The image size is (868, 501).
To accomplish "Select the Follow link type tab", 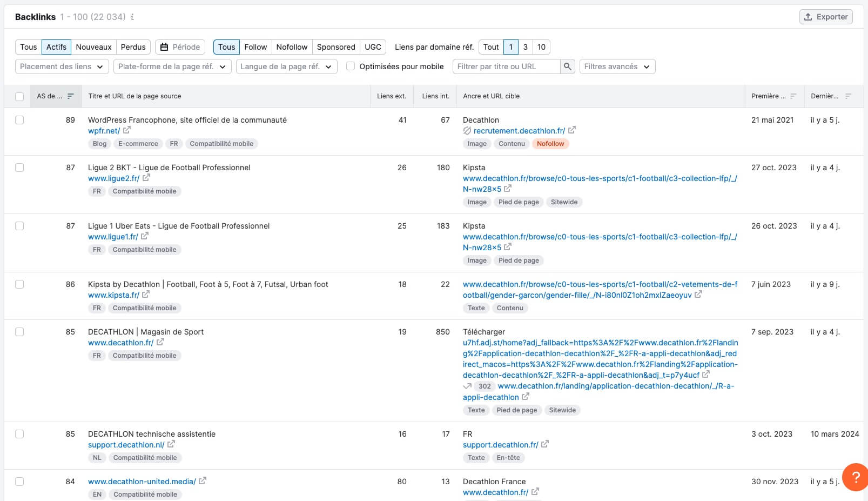I will pos(255,47).
